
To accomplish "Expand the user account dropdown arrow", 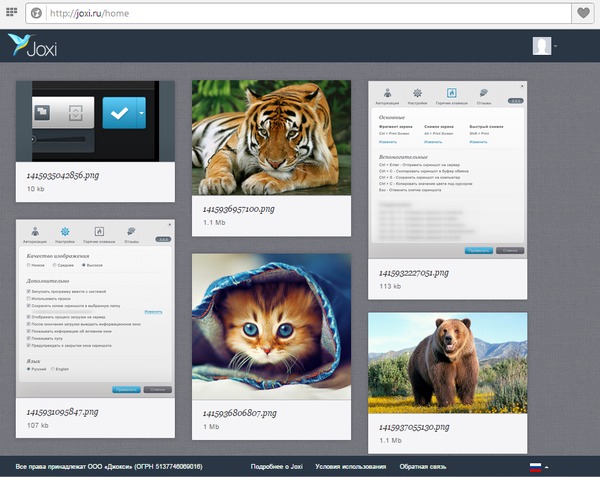I will coord(555,46).
